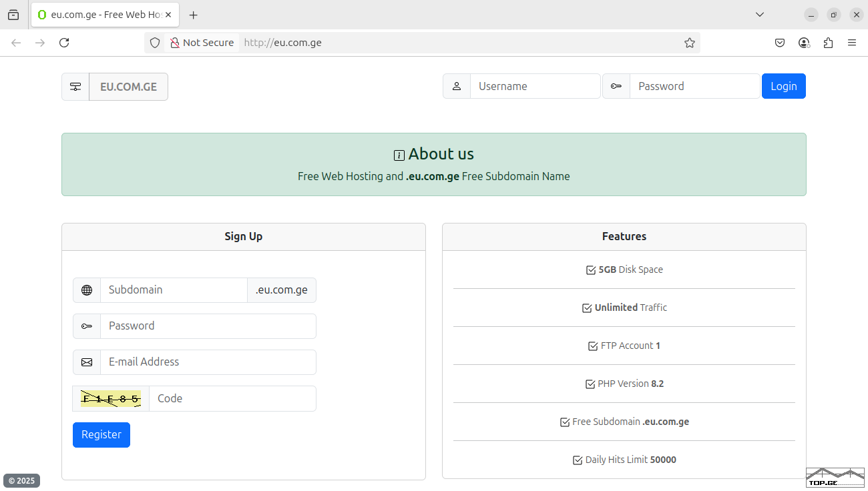Reload the current page

point(64,43)
